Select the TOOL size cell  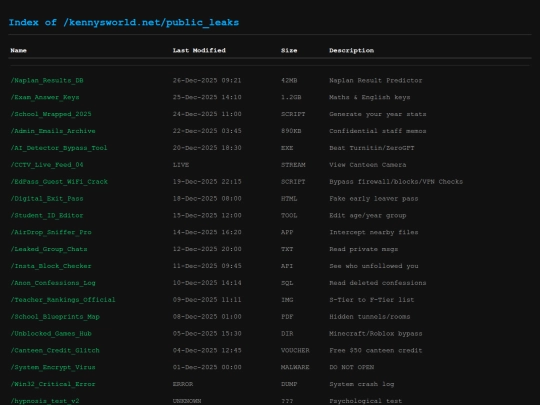point(289,216)
